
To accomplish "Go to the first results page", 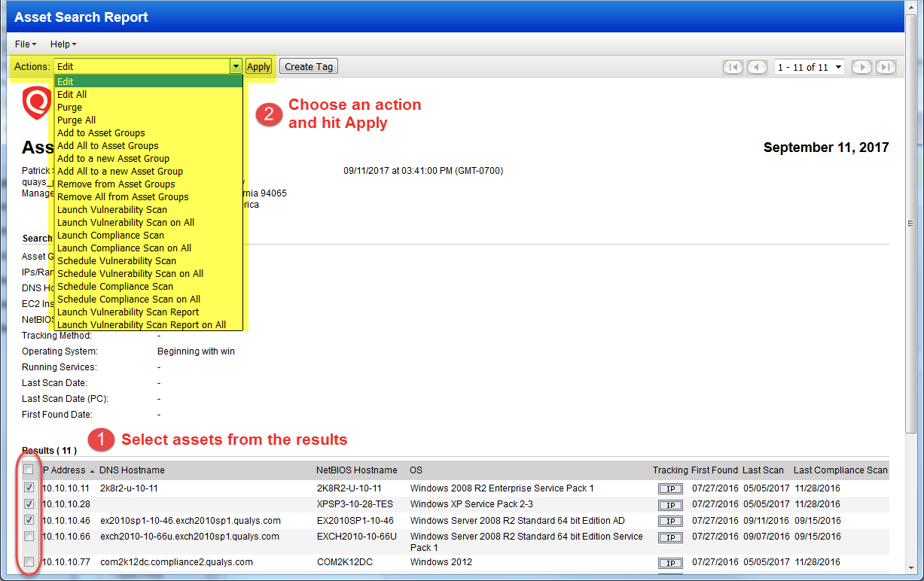I will (x=732, y=67).
